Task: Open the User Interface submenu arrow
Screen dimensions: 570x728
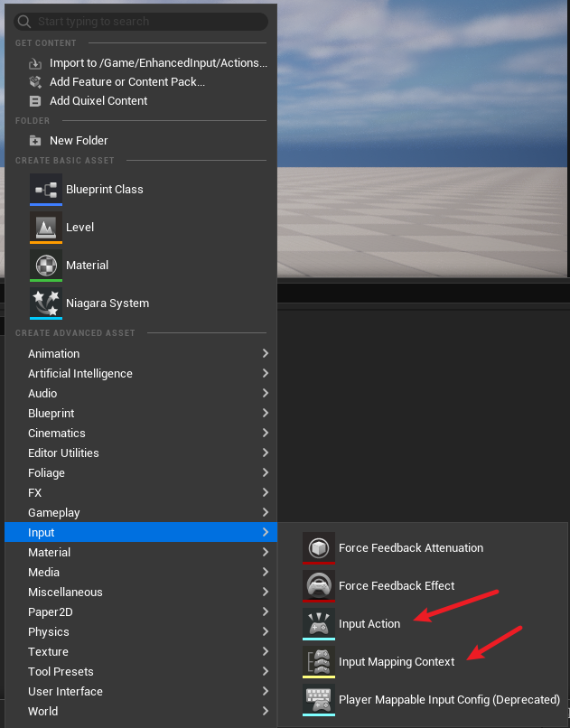Action: click(265, 691)
